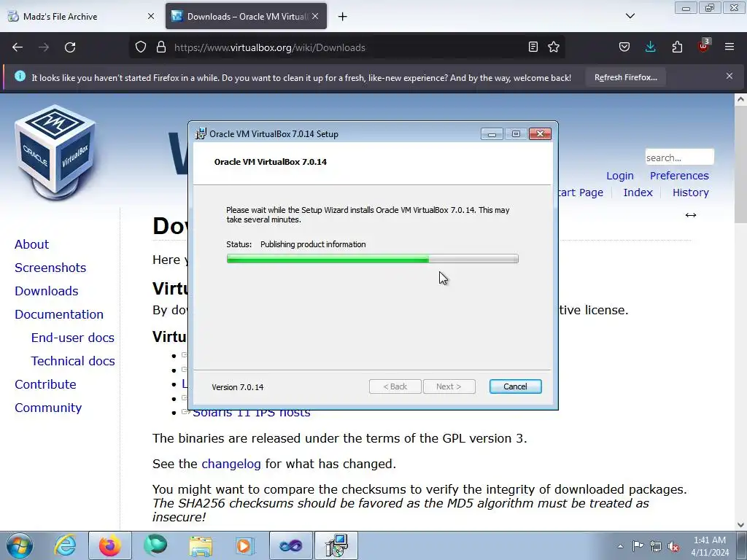747x560 pixels.
Task: Open the Windows Start orb
Action: [x=20, y=545]
